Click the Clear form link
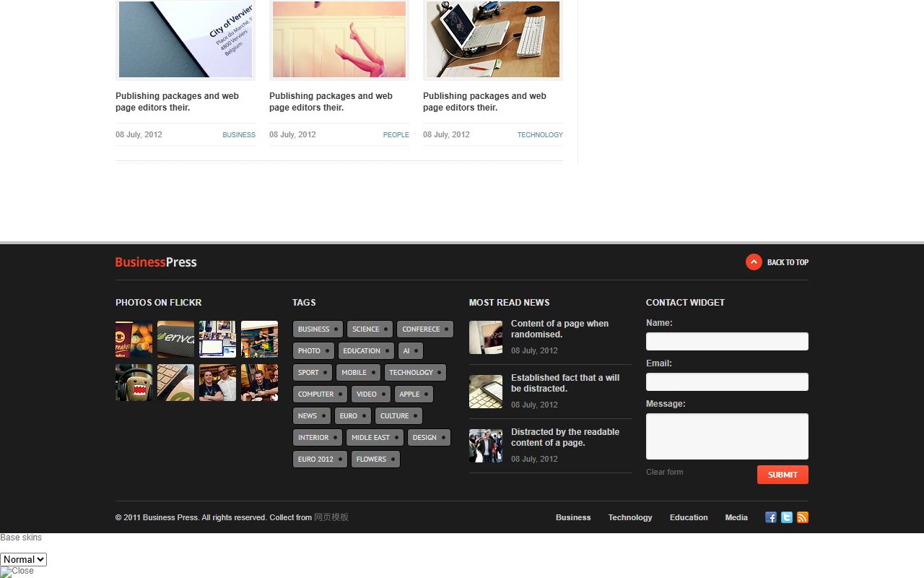The width and height of the screenshot is (924, 578). [664, 472]
